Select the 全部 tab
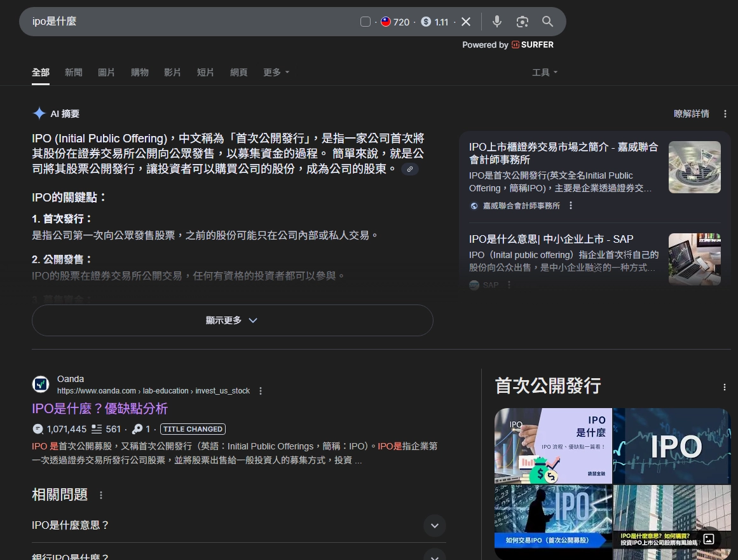The height and width of the screenshot is (560, 738). [41, 72]
